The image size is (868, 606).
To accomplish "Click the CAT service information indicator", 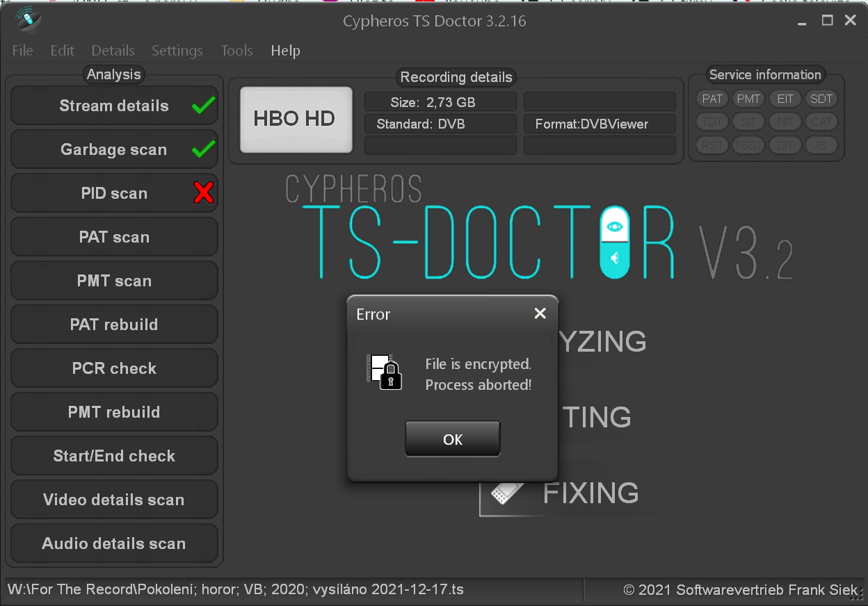I will [x=821, y=122].
